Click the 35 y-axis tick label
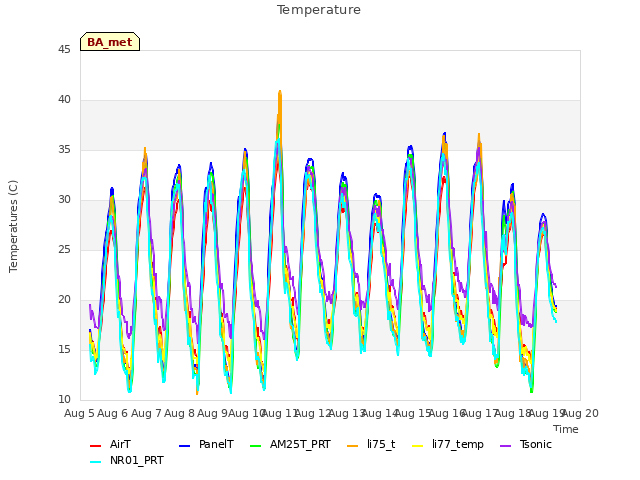Screen dimensions: 640x480 (64, 150)
